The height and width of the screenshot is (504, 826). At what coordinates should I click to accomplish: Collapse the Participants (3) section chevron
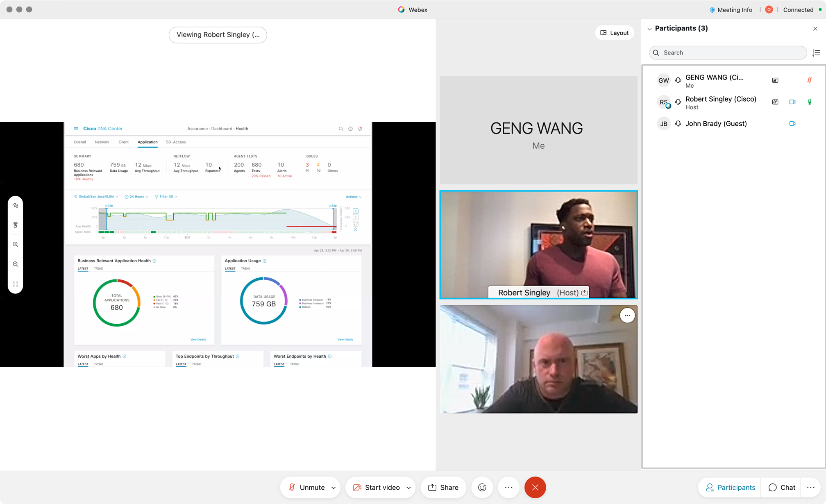[x=649, y=29]
